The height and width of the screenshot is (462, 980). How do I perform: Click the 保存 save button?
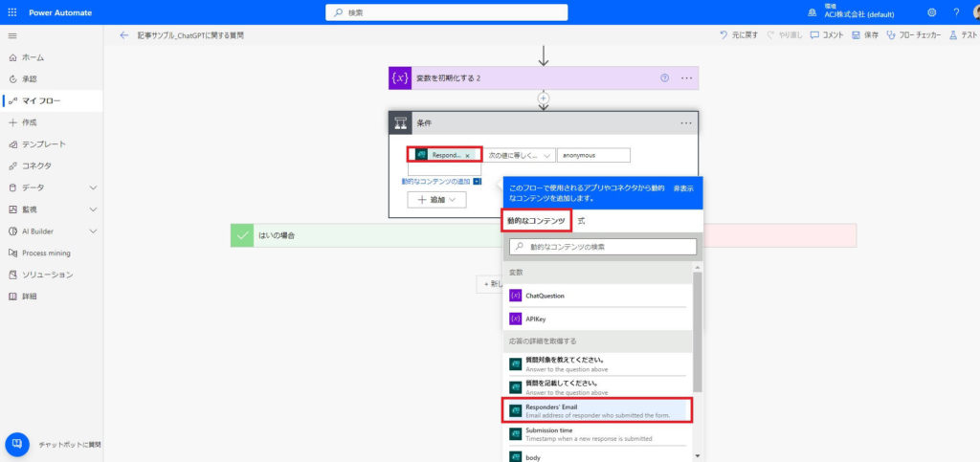[x=865, y=35]
